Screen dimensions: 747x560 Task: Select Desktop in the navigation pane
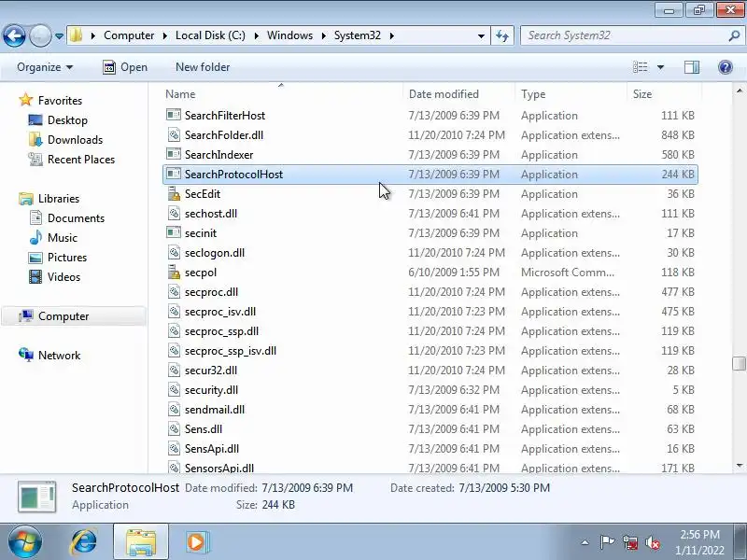[67, 120]
